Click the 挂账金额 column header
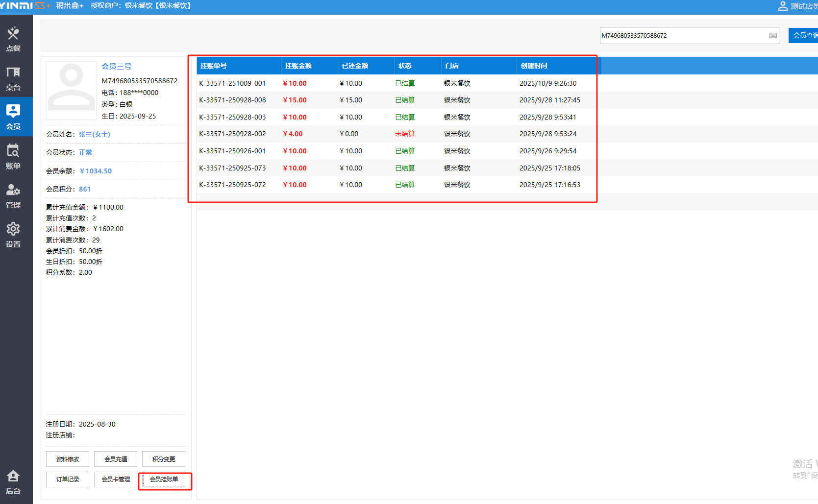 (x=298, y=66)
